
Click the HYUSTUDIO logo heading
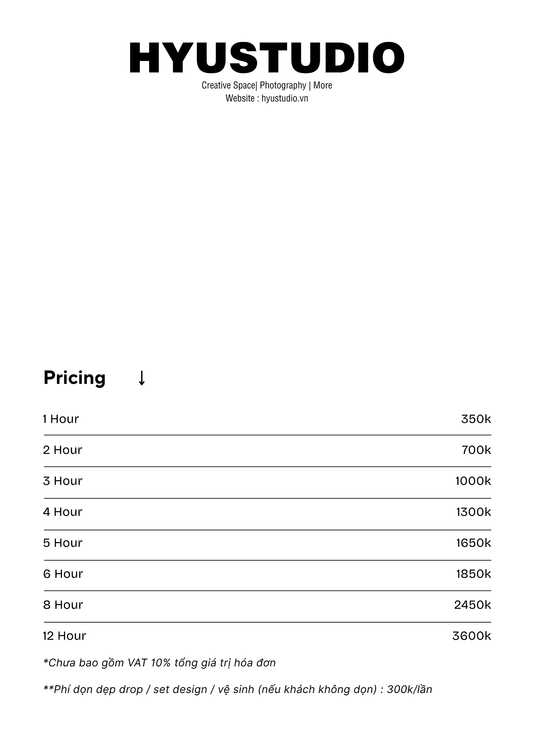point(267,58)
